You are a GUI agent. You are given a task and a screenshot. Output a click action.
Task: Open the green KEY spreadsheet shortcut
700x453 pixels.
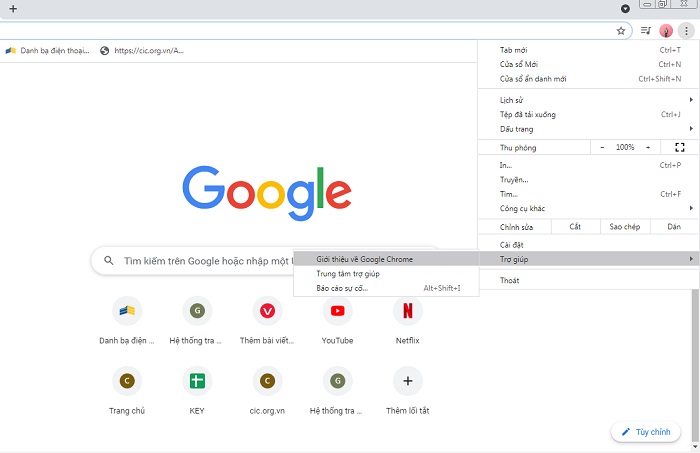pos(197,381)
